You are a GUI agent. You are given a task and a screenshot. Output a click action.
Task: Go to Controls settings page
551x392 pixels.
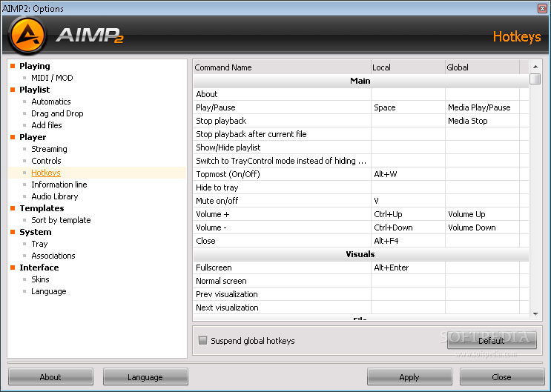tap(46, 161)
